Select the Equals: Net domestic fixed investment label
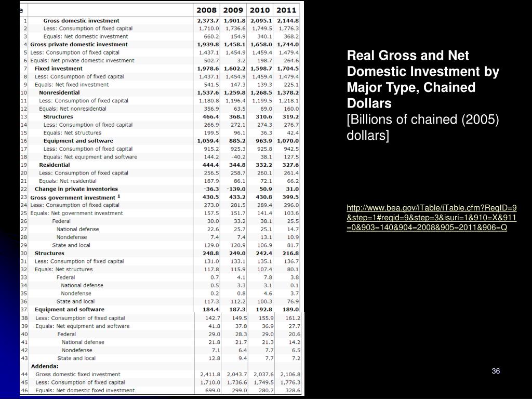 click(85, 391)
